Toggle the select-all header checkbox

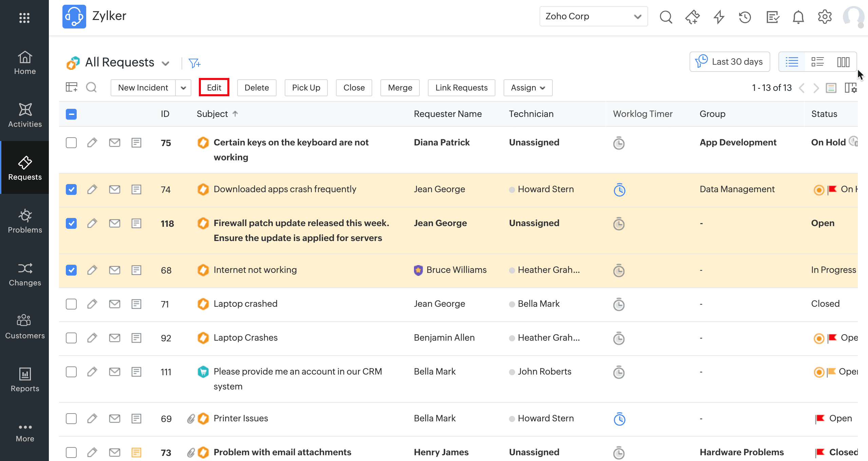pyautogui.click(x=71, y=114)
